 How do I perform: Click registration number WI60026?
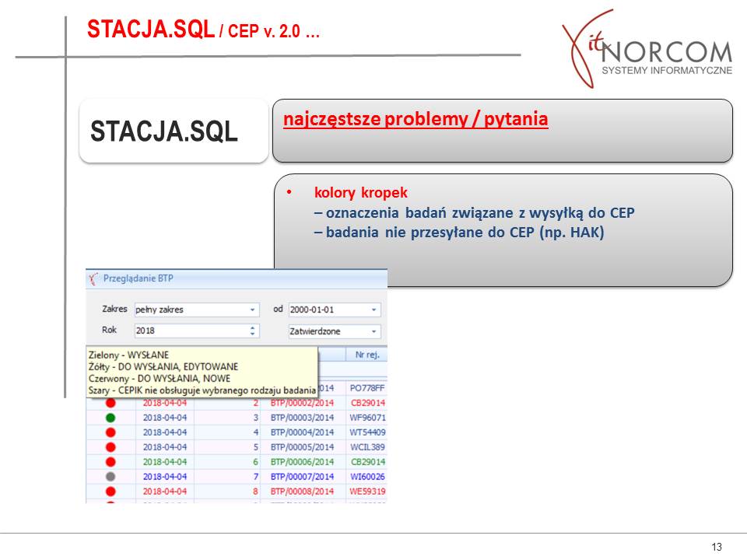tap(367, 477)
